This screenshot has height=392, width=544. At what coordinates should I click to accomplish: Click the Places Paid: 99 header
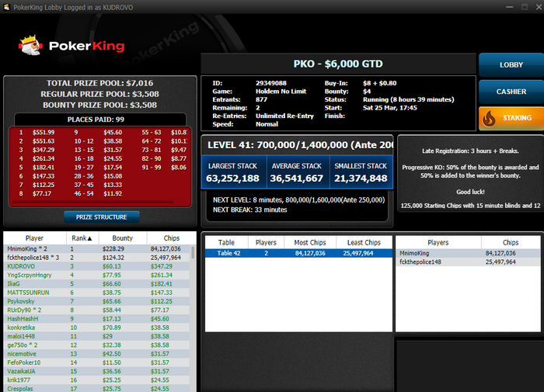coord(96,120)
